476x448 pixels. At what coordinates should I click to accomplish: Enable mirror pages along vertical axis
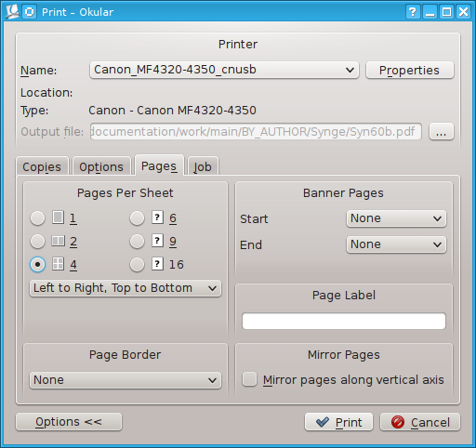tap(249, 379)
